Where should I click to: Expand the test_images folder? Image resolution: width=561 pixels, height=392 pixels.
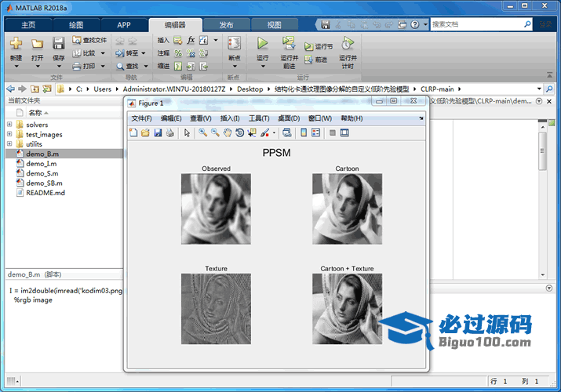tap(9, 134)
